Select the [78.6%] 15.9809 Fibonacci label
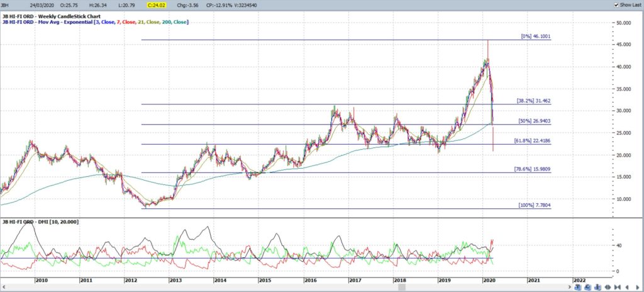644x292 pixels. click(533, 169)
